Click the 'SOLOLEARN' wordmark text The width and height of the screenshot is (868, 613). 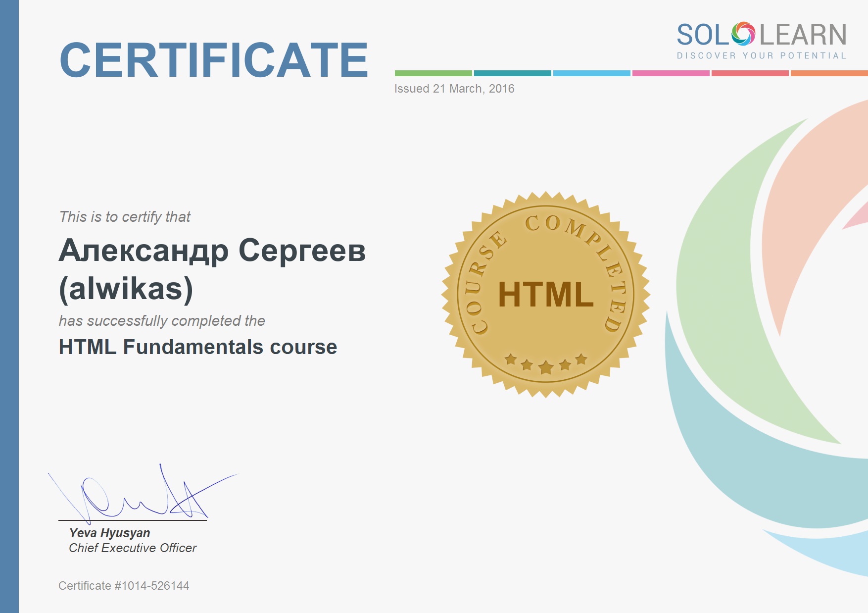[x=762, y=35]
